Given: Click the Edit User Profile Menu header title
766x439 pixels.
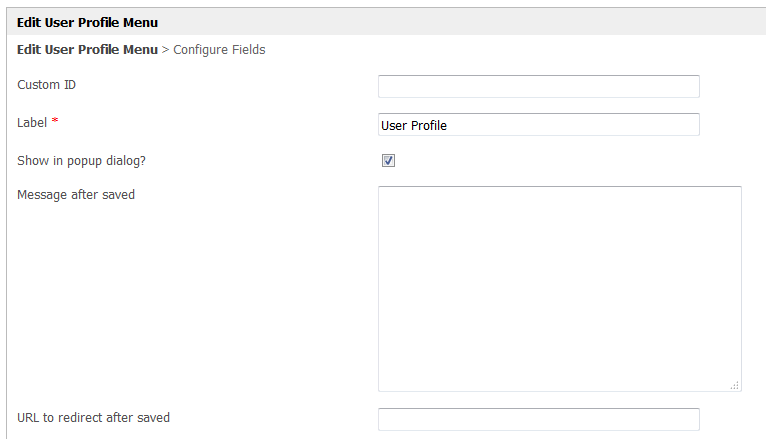Looking at the screenshot, I should (x=87, y=22).
